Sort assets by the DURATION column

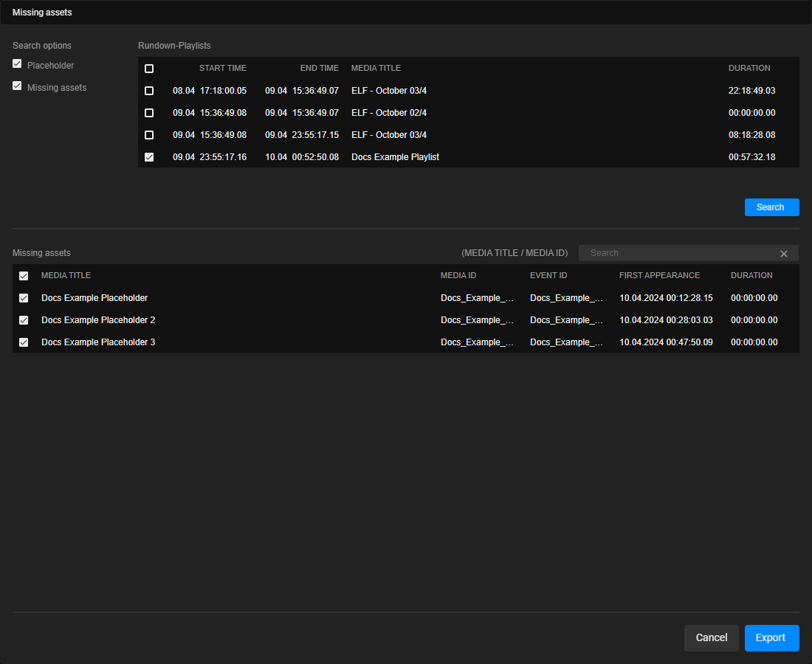pos(751,275)
